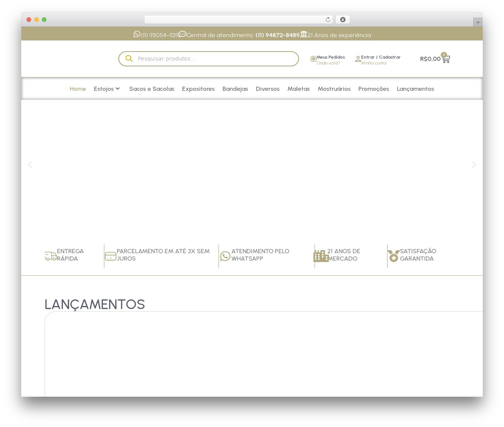The height and width of the screenshot is (427, 504).
Task: Reload the page with browser refresh icon
Action: coord(328,20)
